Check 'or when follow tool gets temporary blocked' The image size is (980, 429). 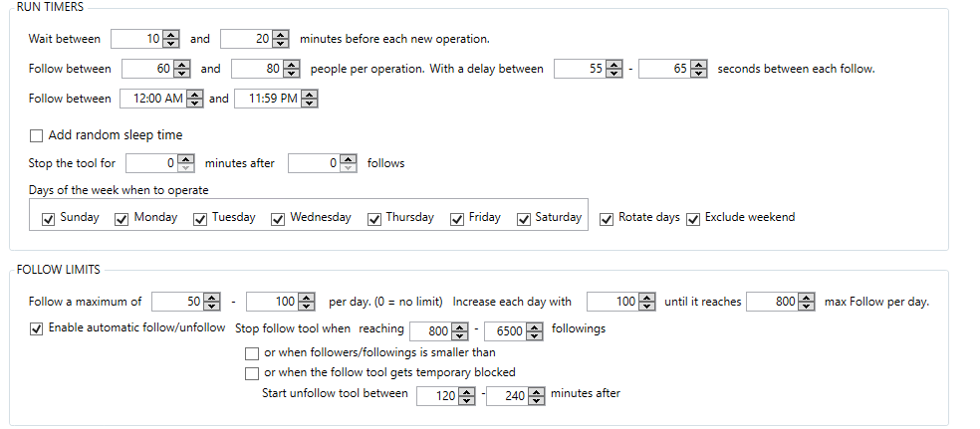click(252, 374)
